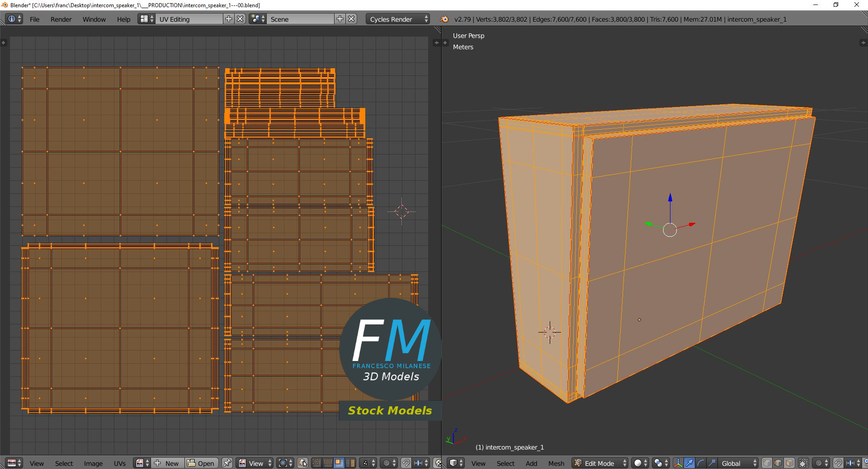Click the New image button
The image size is (868, 469).
click(x=167, y=463)
